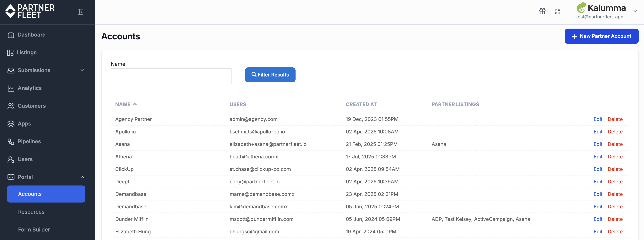The height and width of the screenshot is (240, 644).
Task: Click the Athena name cell
Action: click(123, 157)
